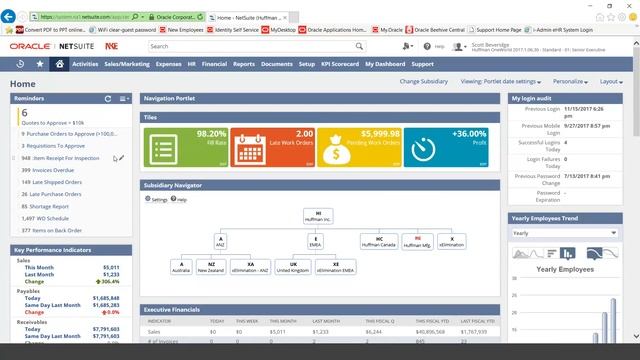
Task: Open the Setup menu
Action: pyautogui.click(x=307, y=64)
